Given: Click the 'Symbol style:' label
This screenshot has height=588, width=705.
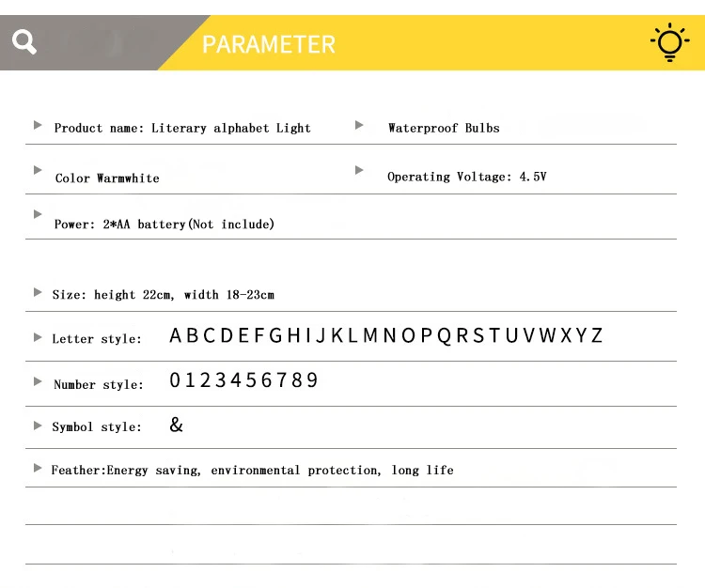Looking at the screenshot, I should point(97,426).
